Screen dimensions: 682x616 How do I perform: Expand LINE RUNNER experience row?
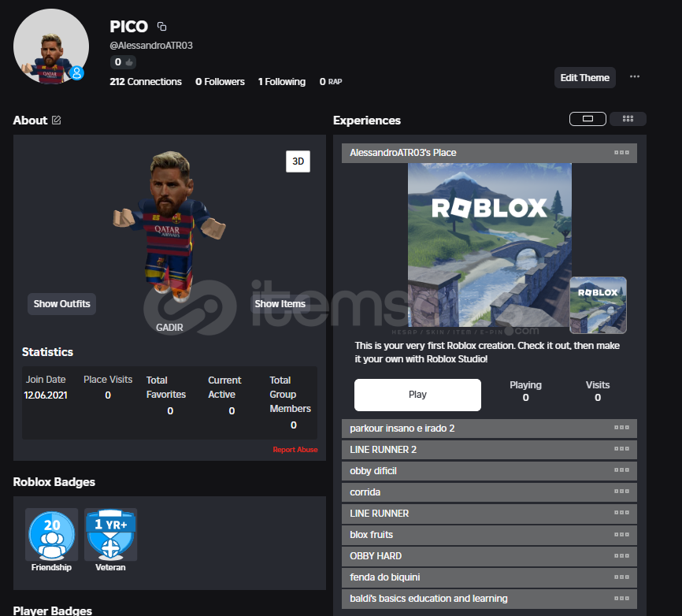pyautogui.click(x=489, y=514)
